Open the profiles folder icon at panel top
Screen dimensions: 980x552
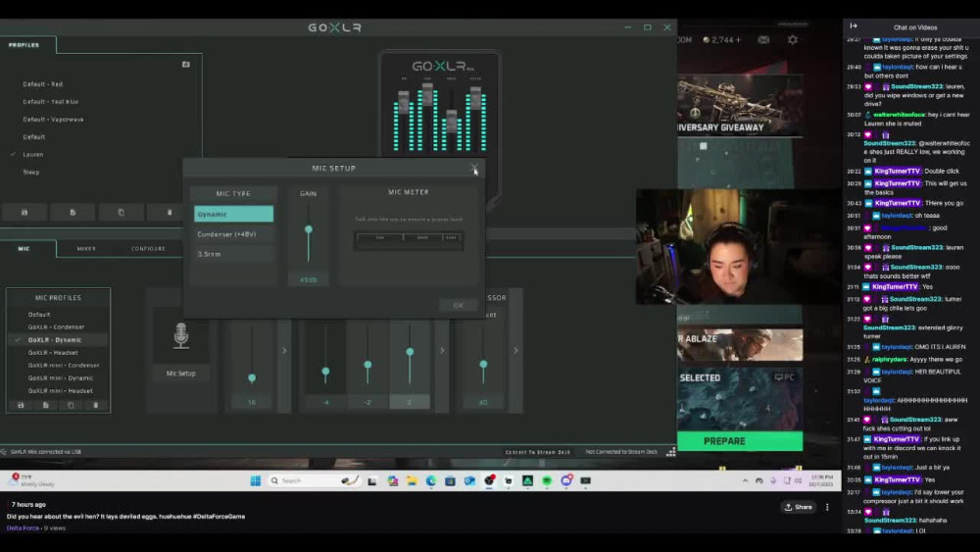click(185, 65)
